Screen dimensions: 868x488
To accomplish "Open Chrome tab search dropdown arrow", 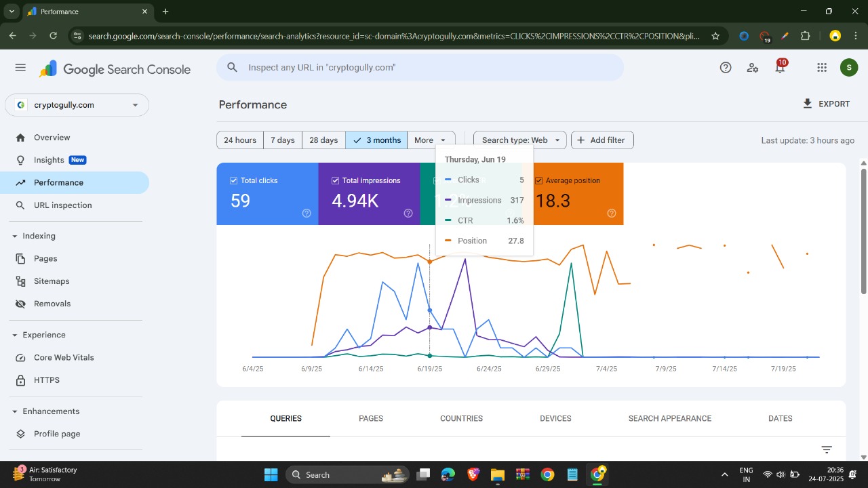I will 12,12.
